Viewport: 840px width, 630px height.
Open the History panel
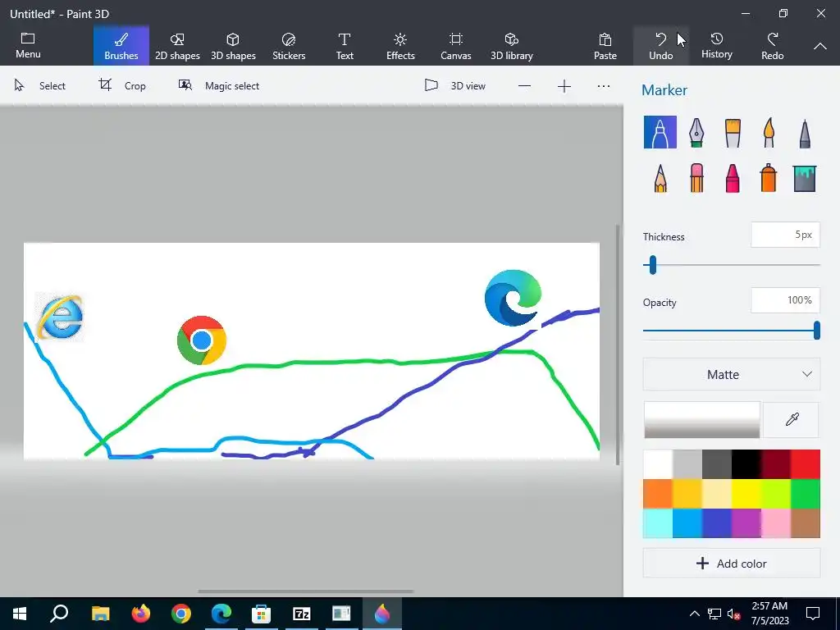tap(717, 46)
